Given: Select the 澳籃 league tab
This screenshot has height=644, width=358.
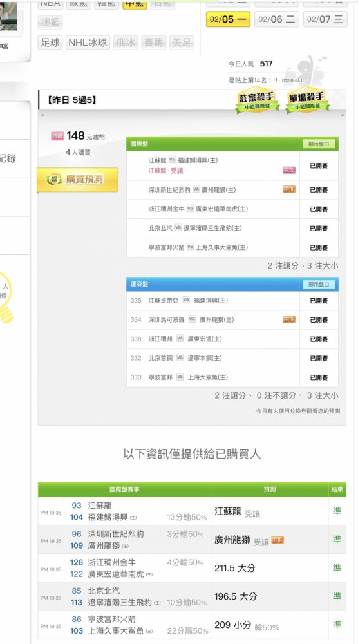Looking at the screenshot, I should (50, 22).
